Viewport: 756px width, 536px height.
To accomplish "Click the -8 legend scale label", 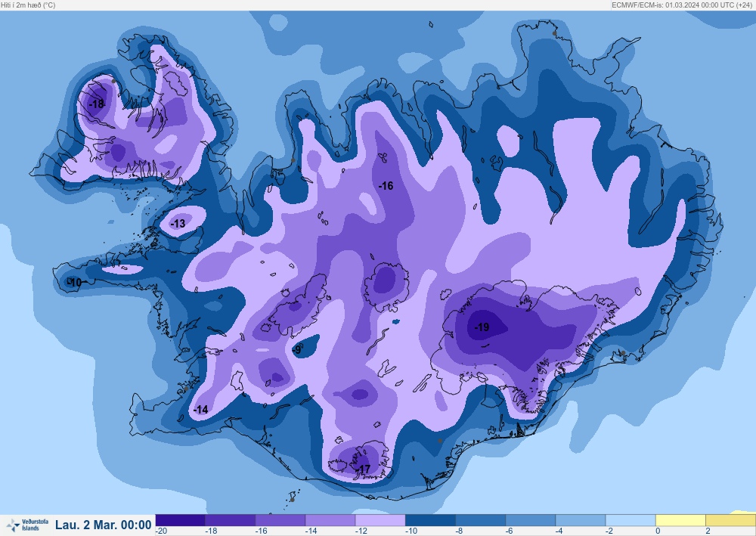I will tap(460, 531).
